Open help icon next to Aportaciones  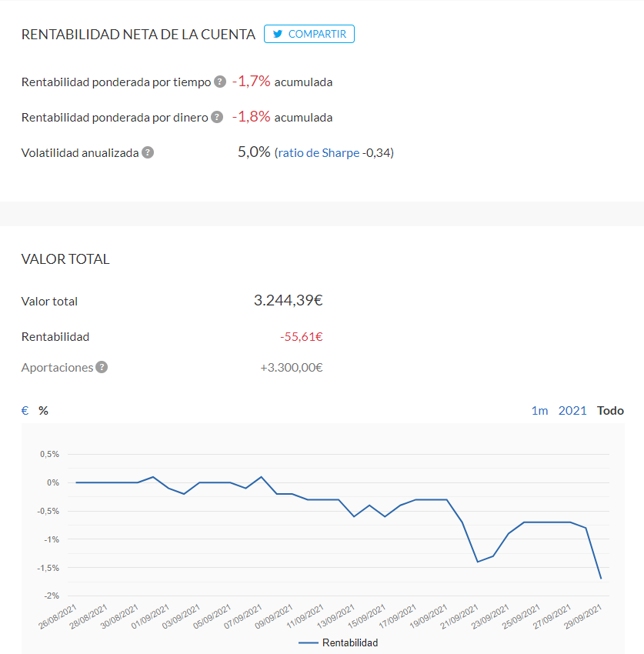tap(102, 367)
